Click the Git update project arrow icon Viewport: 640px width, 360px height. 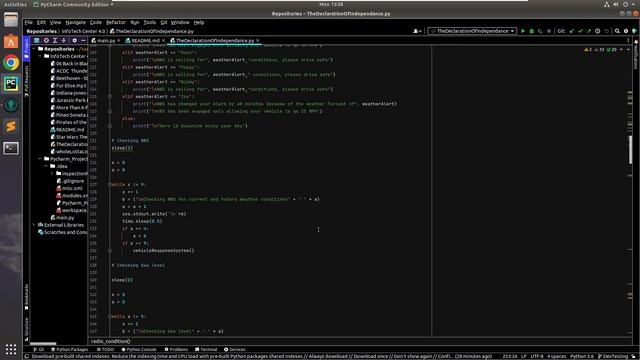click(571, 31)
